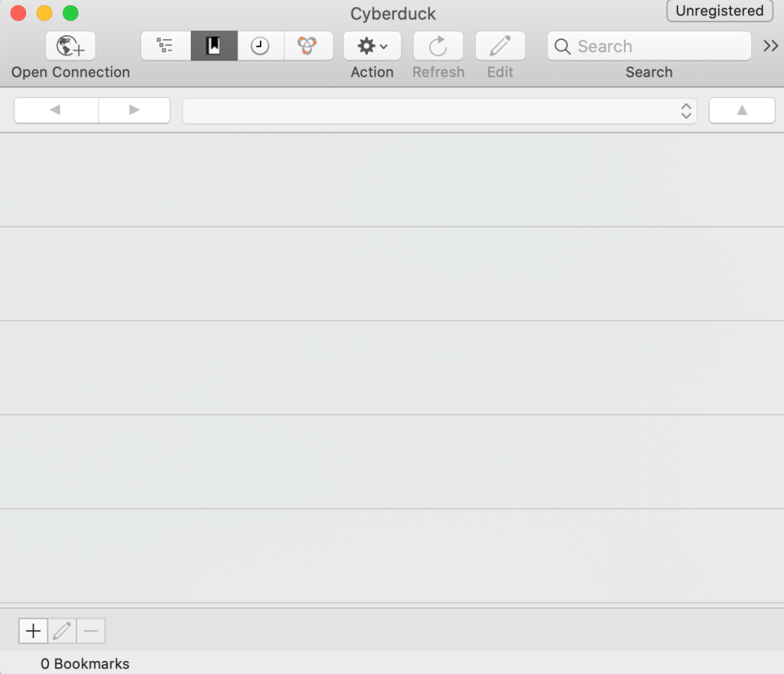The image size is (784, 674).
Task: Click the green zoom window button
Action: pyautogui.click(x=71, y=13)
